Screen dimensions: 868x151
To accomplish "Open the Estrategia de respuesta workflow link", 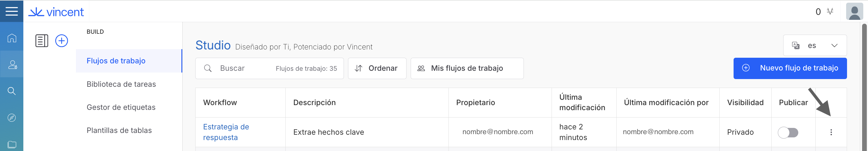I will click(226, 132).
